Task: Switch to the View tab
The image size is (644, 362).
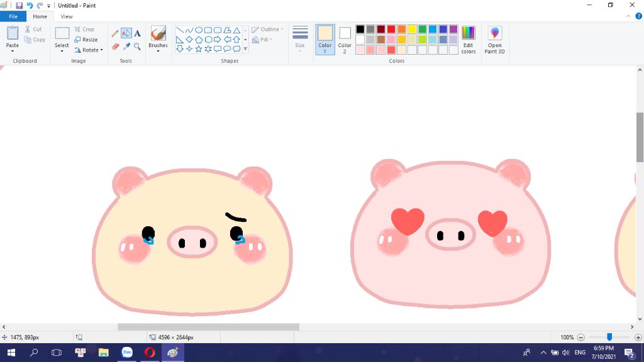Action: tap(67, 16)
